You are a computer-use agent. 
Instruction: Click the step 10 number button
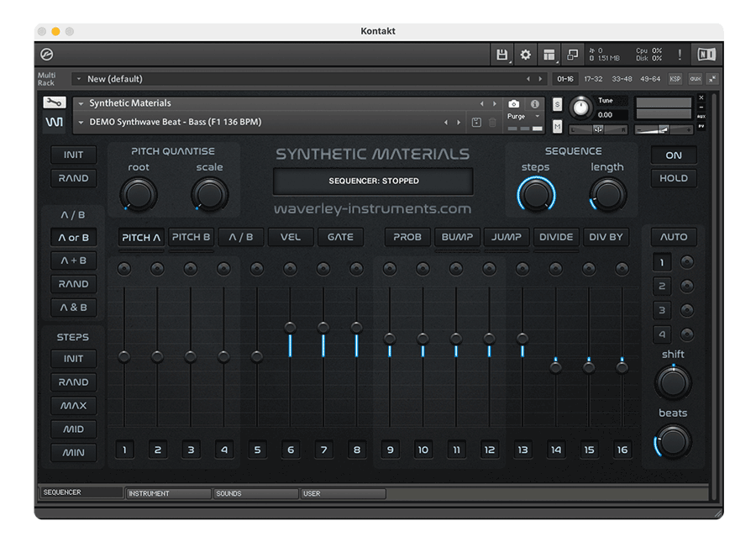pyautogui.click(x=423, y=450)
